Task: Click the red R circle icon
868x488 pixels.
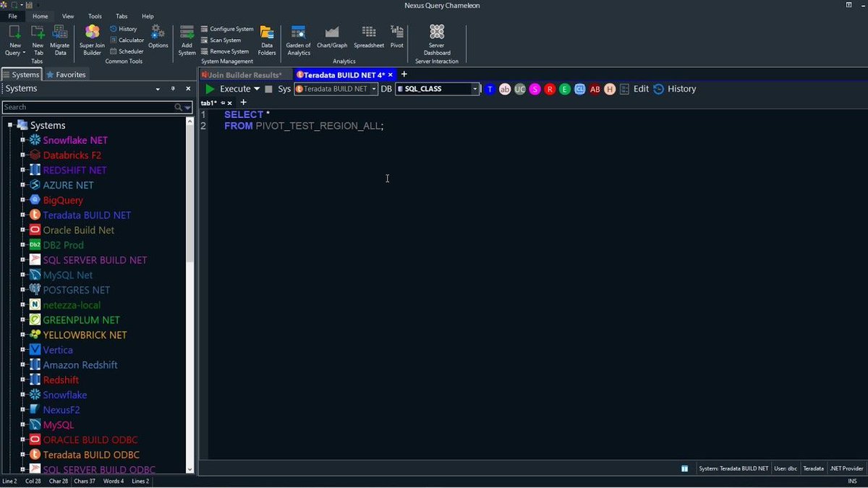Action: click(x=550, y=89)
